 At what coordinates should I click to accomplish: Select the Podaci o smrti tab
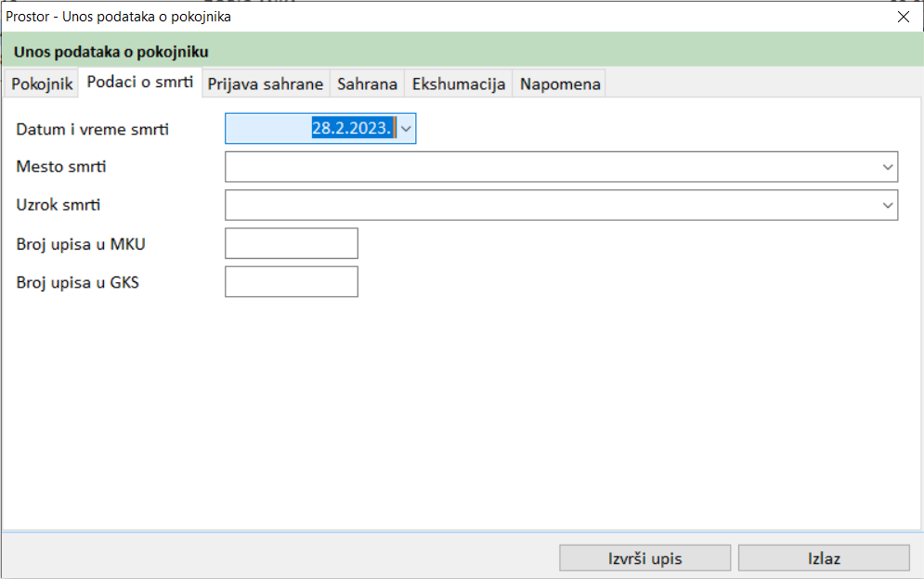[140, 83]
